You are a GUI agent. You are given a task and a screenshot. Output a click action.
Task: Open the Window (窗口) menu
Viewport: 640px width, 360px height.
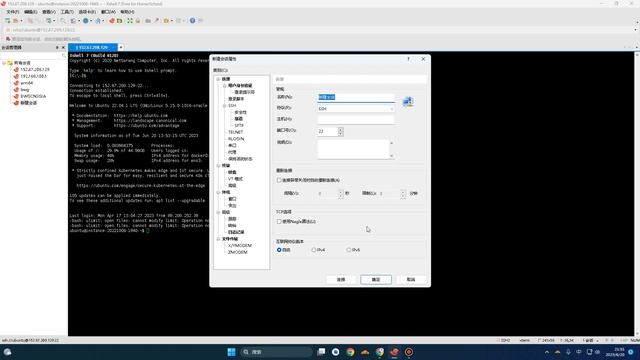click(108, 12)
